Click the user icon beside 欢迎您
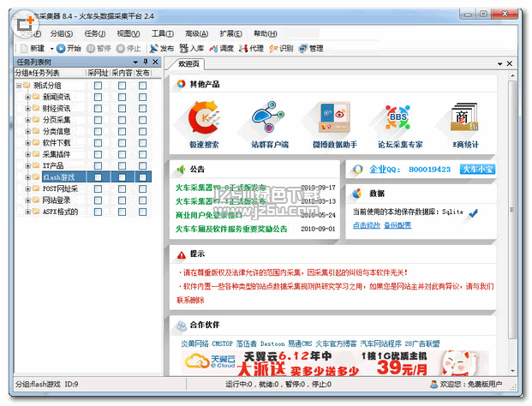 point(433,385)
